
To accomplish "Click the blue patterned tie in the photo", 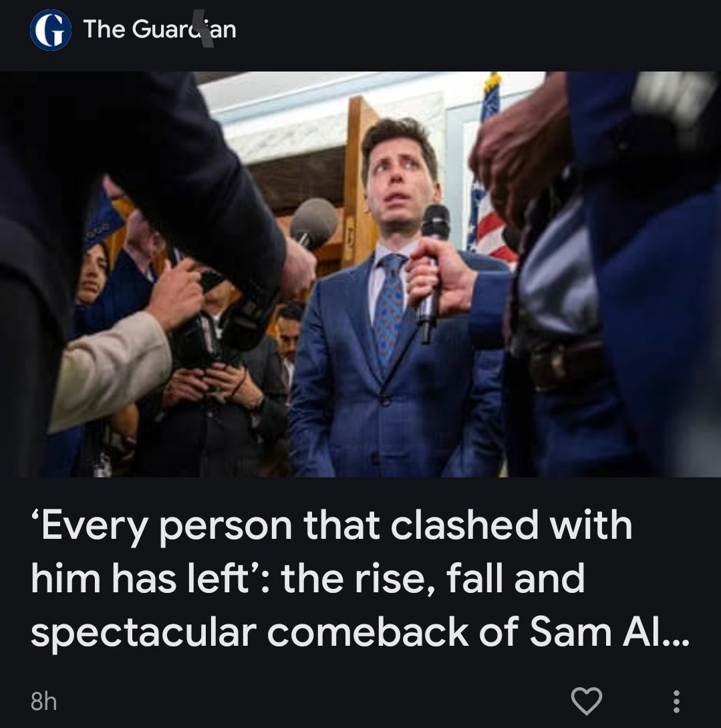I will 389,309.
